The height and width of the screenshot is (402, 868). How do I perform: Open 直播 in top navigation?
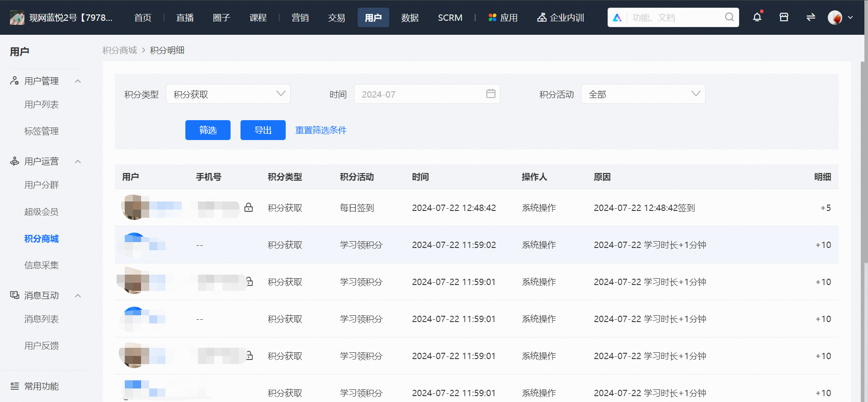pyautogui.click(x=185, y=18)
